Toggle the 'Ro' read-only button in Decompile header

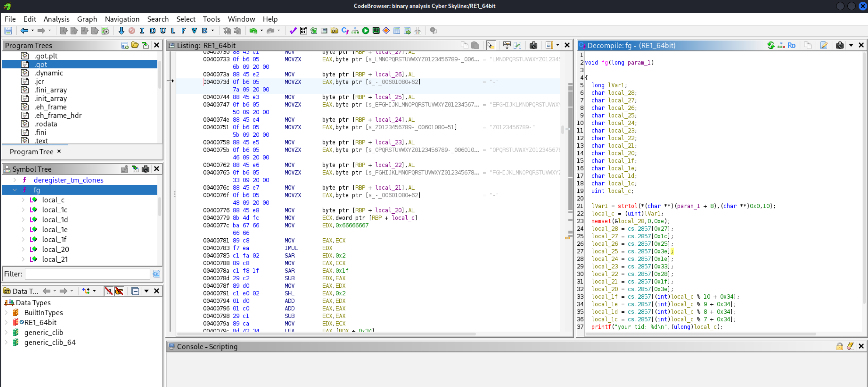click(x=791, y=45)
